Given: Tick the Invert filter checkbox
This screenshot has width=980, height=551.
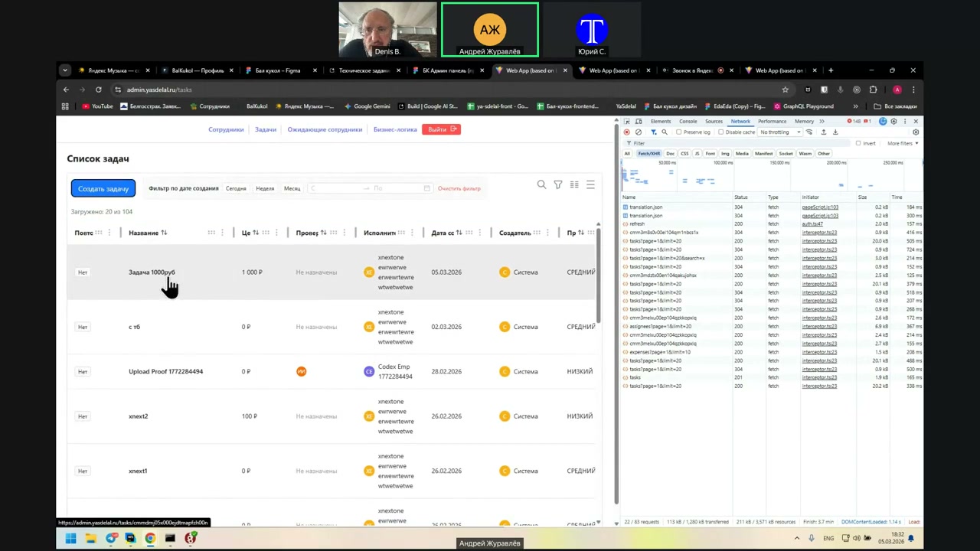Looking at the screenshot, I should click(x=858, y=143).
